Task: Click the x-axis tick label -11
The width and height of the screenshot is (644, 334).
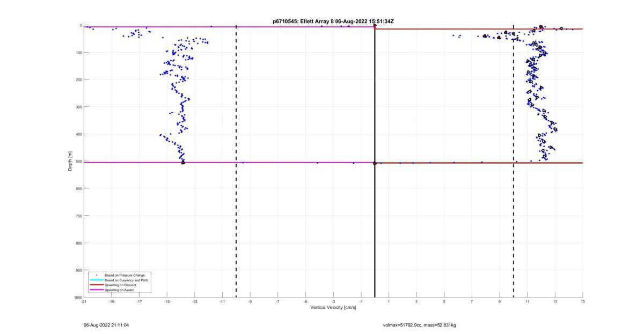Action: pos(222,302)
